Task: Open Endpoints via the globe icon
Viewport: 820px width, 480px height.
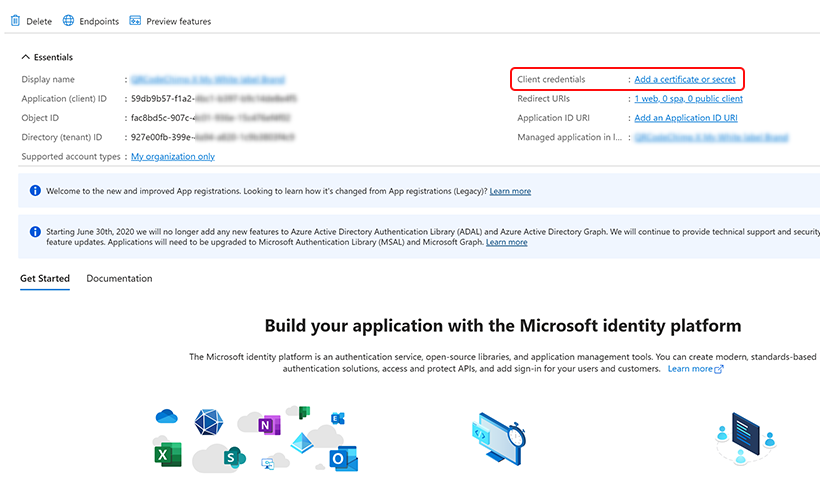Action: tap(68, 20)
